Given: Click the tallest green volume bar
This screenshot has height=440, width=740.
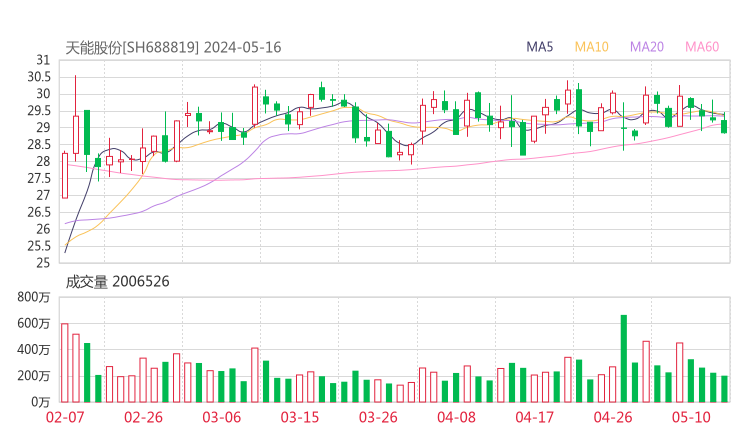Looking at the screenshot, I should tap(623, 359).
